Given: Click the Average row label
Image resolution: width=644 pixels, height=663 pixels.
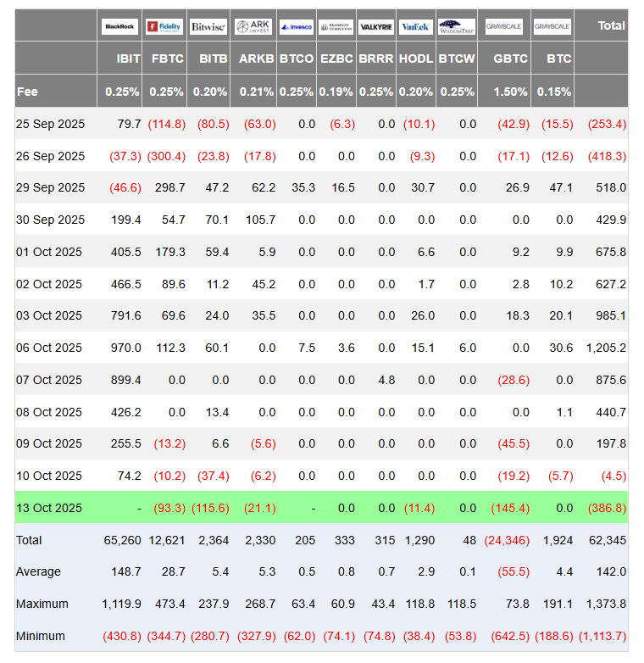Looking at the screenshot, I should [x=38, y=571].
